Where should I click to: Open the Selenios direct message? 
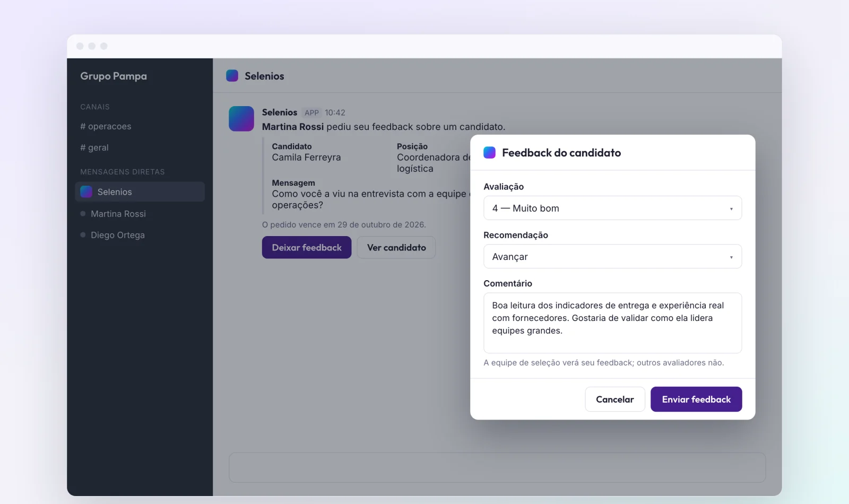coord(140,192)
